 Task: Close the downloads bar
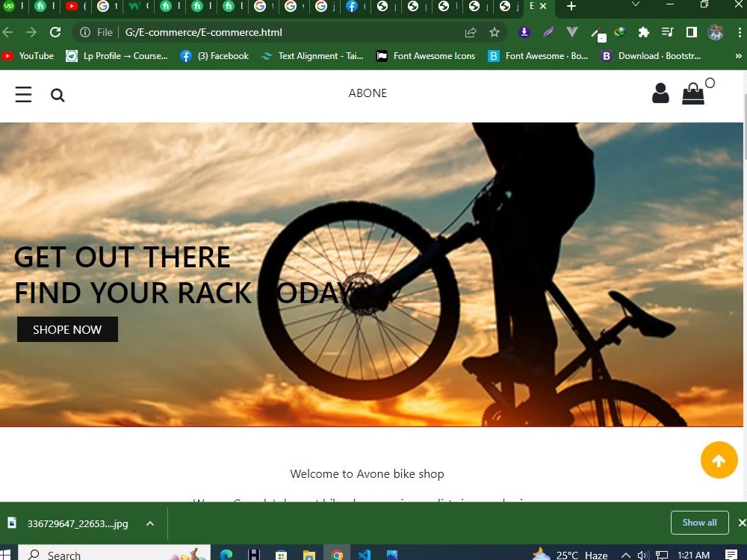pos(742,523)
